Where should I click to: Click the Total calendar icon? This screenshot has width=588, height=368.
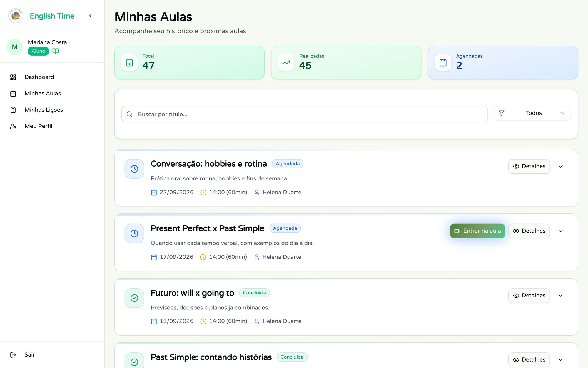pos(129,63)
